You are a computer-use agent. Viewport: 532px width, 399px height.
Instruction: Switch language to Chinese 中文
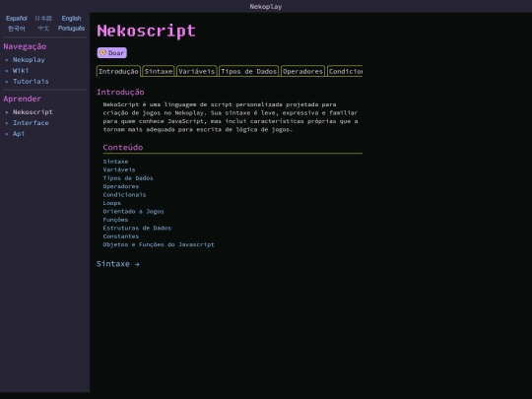click(43, 29)
